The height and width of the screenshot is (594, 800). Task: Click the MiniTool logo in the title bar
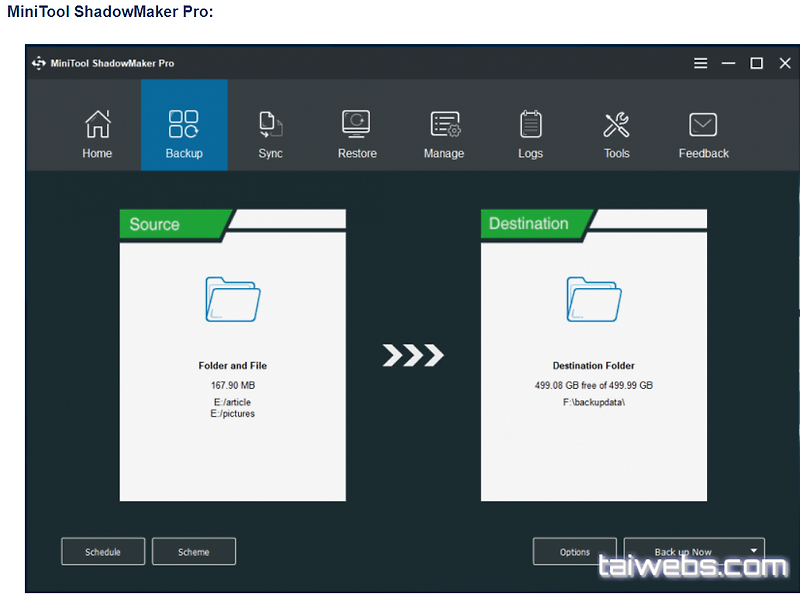[37, 62]
